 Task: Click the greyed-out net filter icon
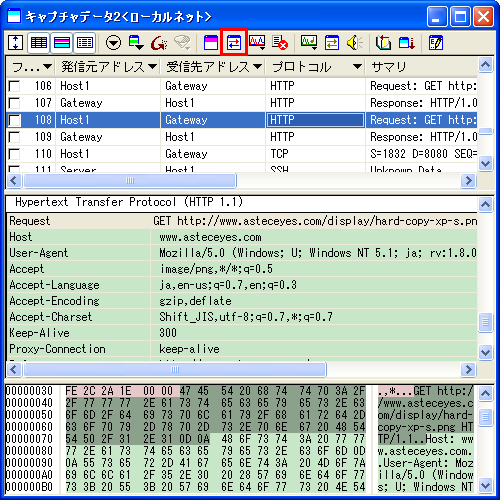click(x=182, y=43)
